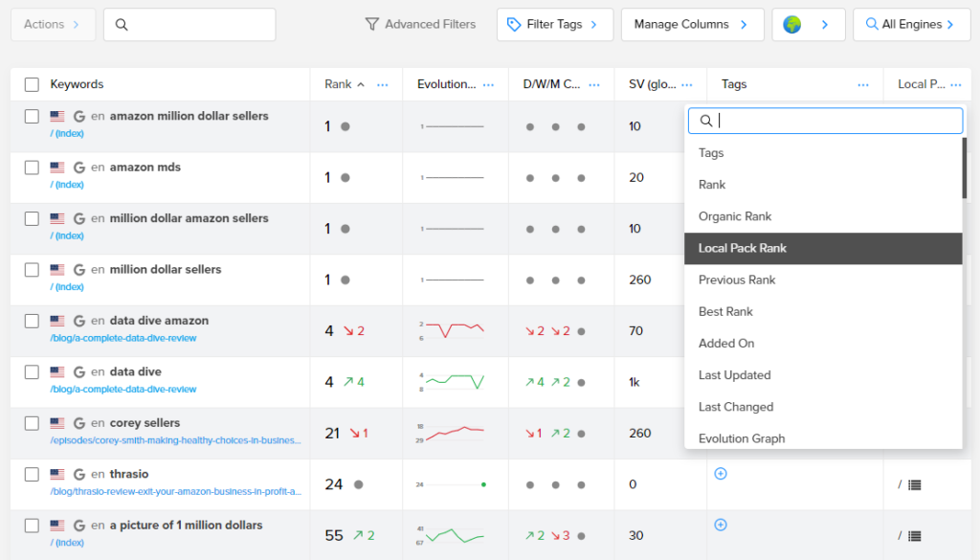Open list icon for 'a picture of 1 million dollars'
The image size is (980, 560).
point(914,536)
